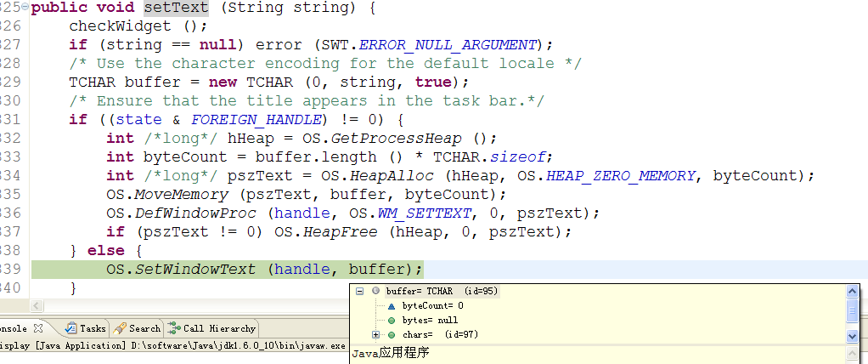
Task: Click the FOREIGN_HANDLE constant
Action: tap(256, 120)
